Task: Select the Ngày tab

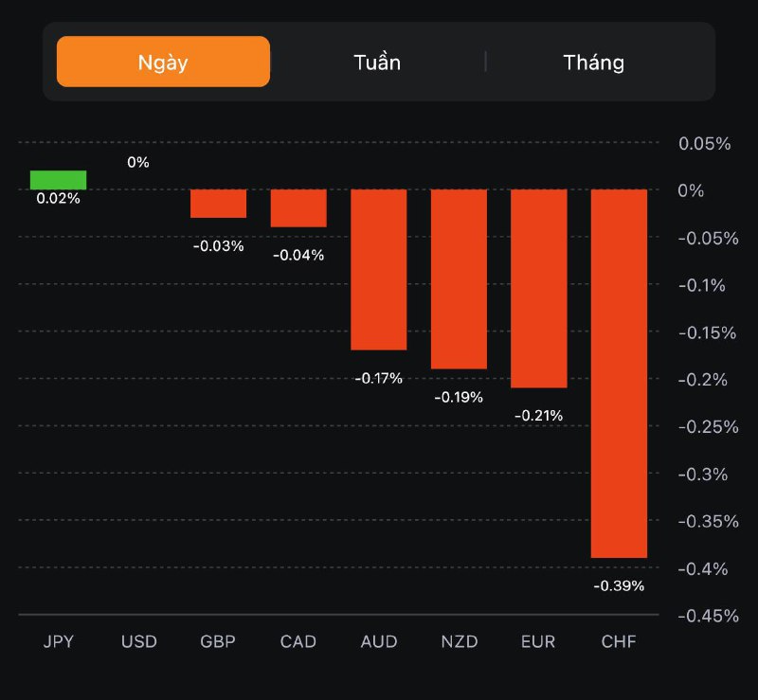Action: coord(163,63)
